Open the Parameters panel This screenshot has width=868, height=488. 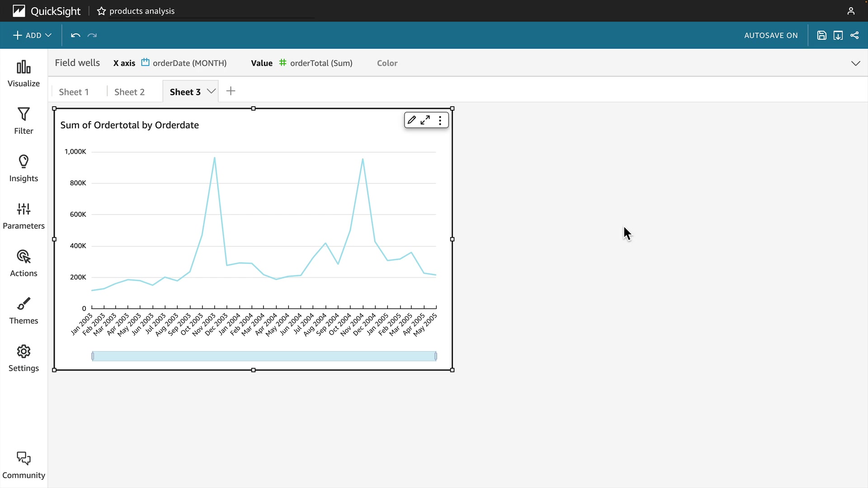pos(24,216)
